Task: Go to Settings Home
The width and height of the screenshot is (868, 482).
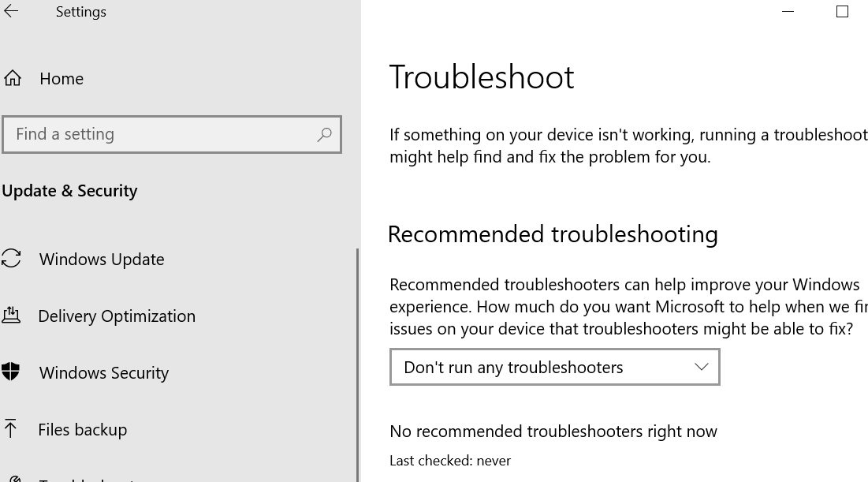Action: 61,79
